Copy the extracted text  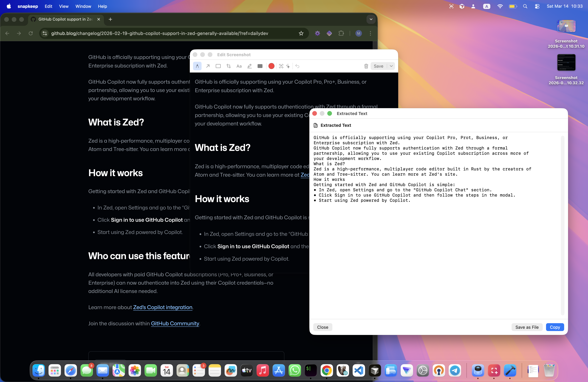555,327
